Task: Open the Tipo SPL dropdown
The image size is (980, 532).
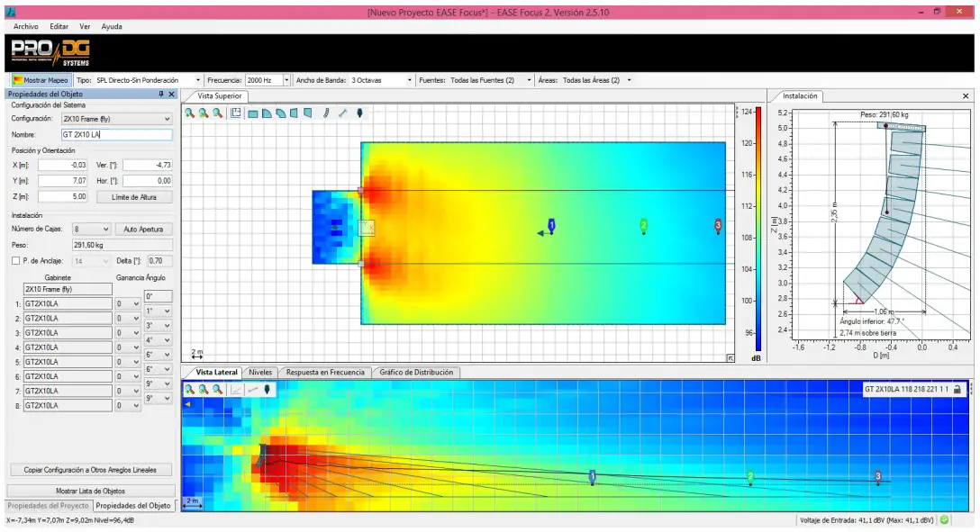Action: click(198, 80)
